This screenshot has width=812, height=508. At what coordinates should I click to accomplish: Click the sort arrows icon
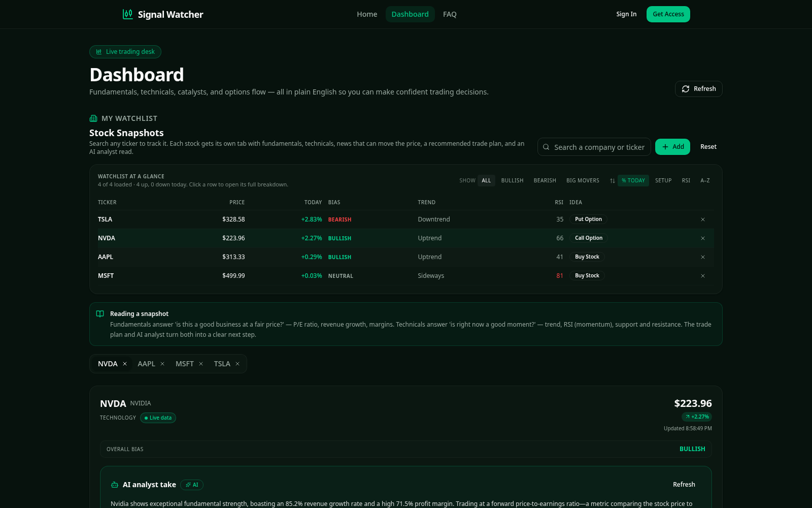coord(613,181)
